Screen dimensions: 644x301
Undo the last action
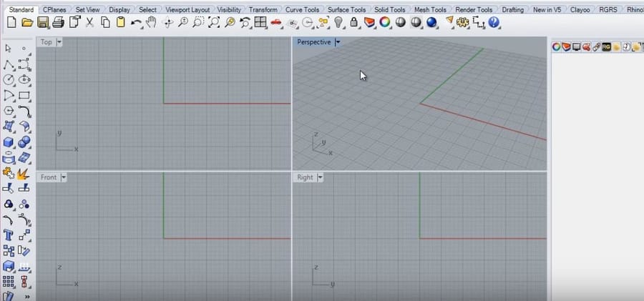135,23
